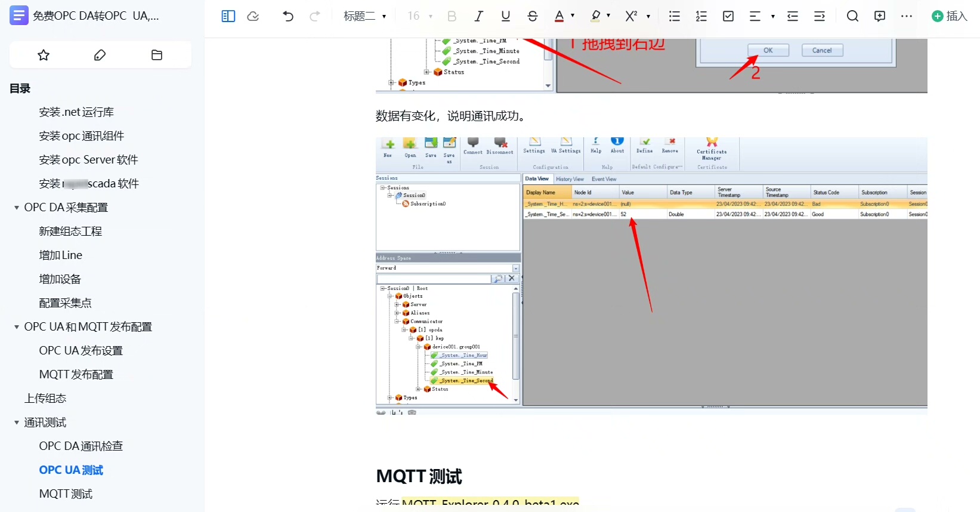
Task: Open the OPC UA和MQTT发布配置 outline heading
Action: tap(88, 327)
